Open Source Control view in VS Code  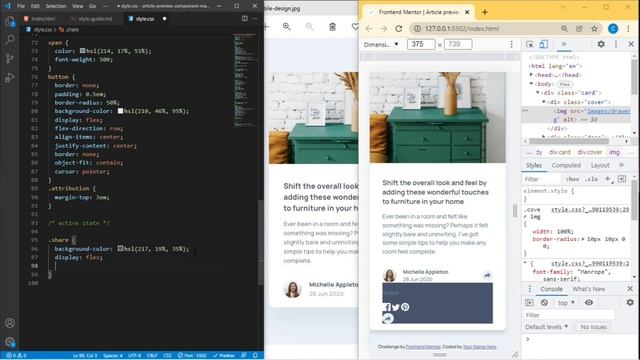[x=10, y=59]
